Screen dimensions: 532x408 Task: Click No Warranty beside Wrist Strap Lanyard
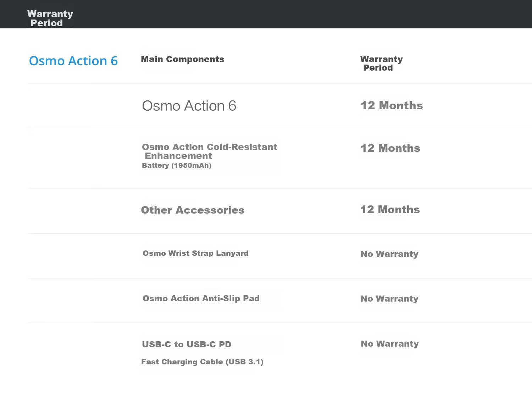click(x=389, y=254)
